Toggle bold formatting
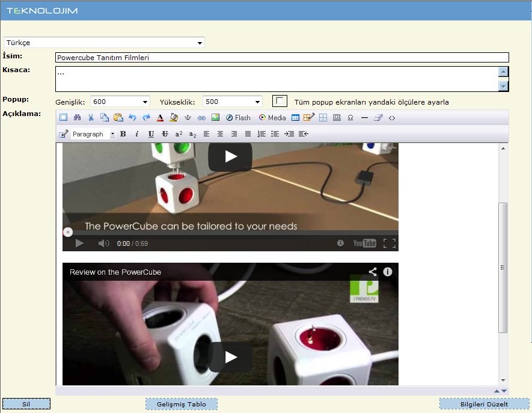The height and width of the screenshot is (413, 532). [123, 134]
